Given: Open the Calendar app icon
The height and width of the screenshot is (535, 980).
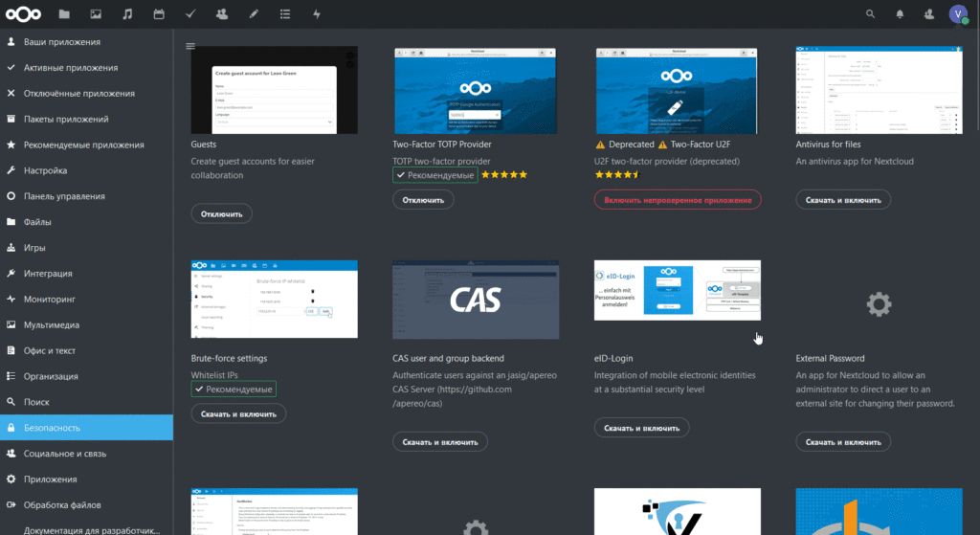Looking at the screenshot, I should click(159, 13).
